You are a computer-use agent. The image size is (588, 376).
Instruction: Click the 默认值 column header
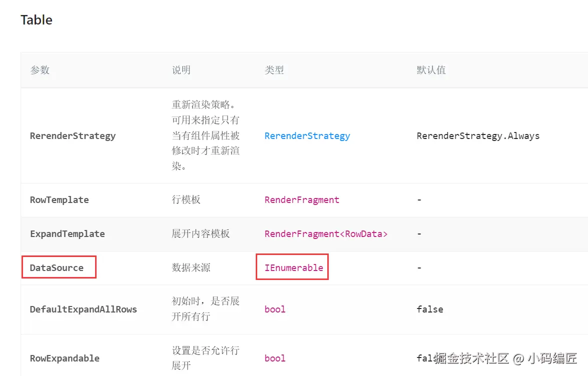431,70
